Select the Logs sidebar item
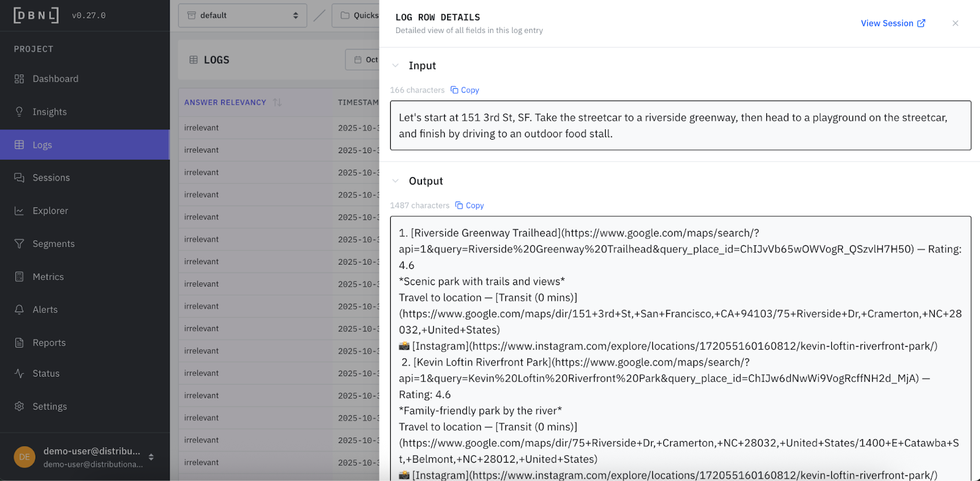The image size is (980, 481). coord(85,145)
